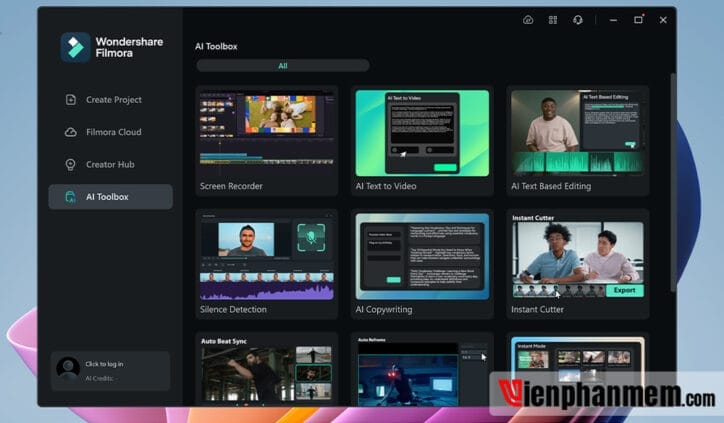Screen dimensions: 724x423
Task: Click the Wondershare Filmora logo icon
Action: pyautogui.click(x=75, y=47)
